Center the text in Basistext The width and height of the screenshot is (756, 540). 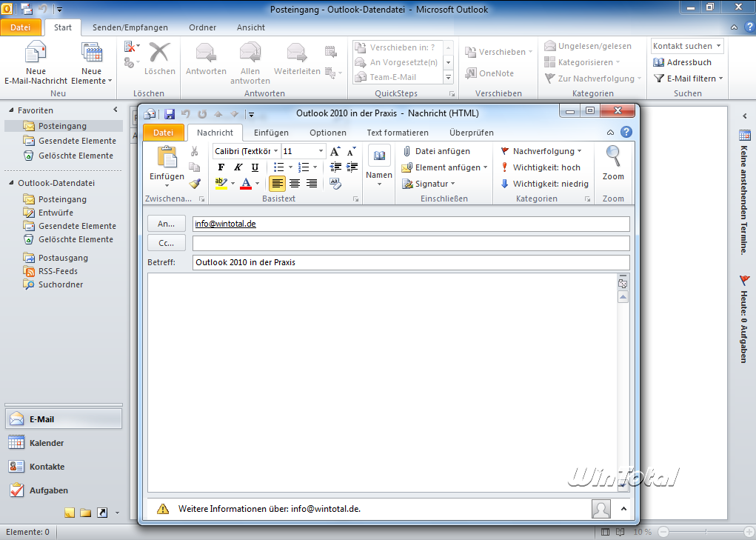(295, 183)
